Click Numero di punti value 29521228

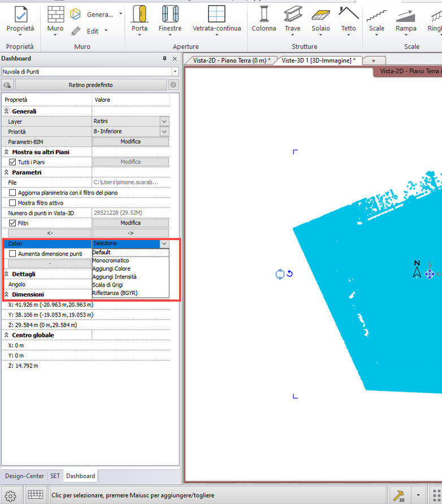point(118,213)
